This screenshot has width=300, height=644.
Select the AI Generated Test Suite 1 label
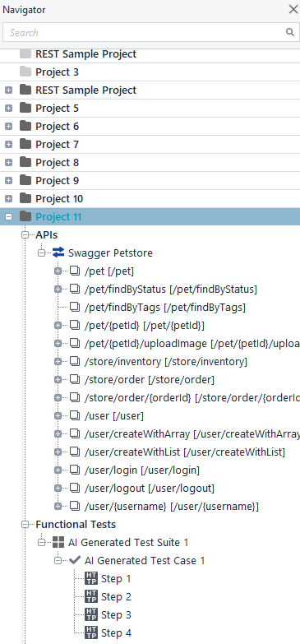128,542
